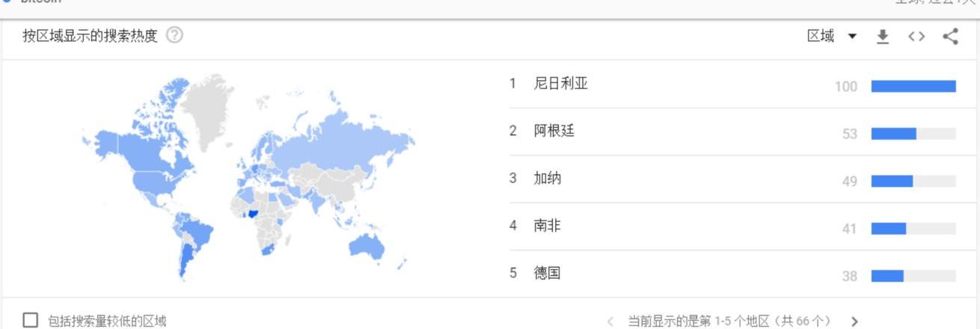980x329 pixels.
Task: Click the 按区域显示的搜索热度 heading
Action: [90, 36]
